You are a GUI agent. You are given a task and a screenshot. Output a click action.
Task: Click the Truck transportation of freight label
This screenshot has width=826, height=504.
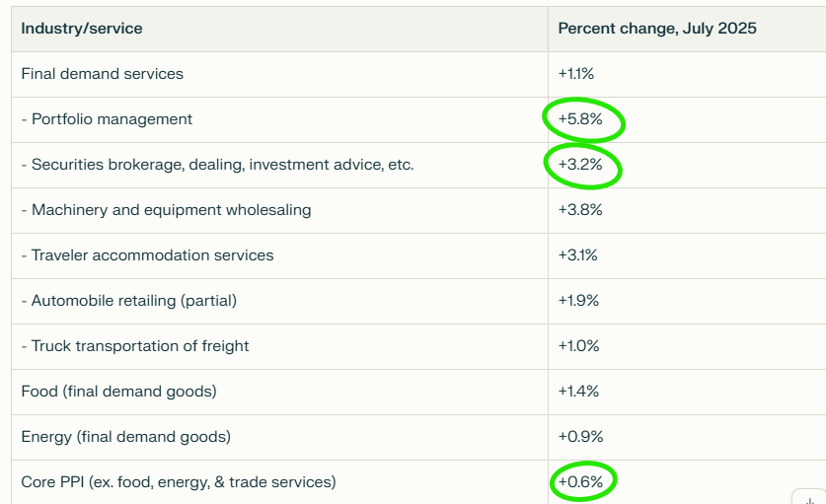tap(135, 346)
